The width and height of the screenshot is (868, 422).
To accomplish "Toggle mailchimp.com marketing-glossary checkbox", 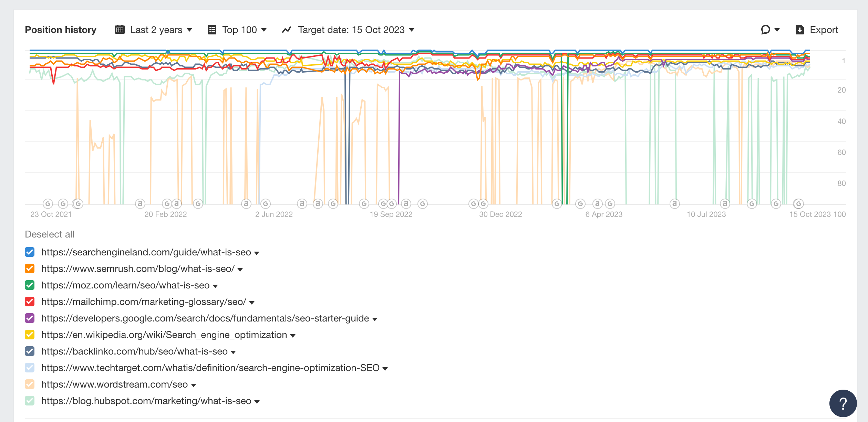I will [30, 302].
